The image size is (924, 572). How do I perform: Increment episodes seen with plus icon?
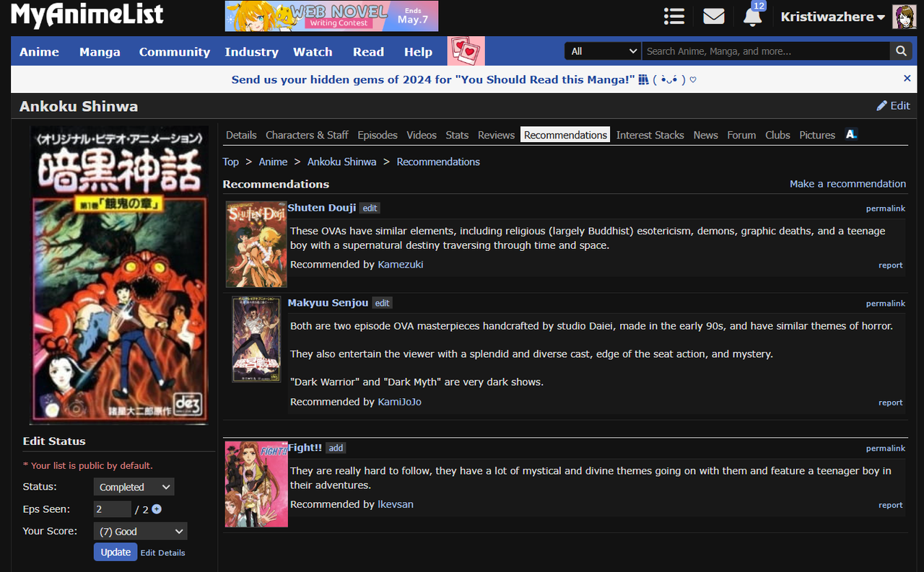[157, 509]
